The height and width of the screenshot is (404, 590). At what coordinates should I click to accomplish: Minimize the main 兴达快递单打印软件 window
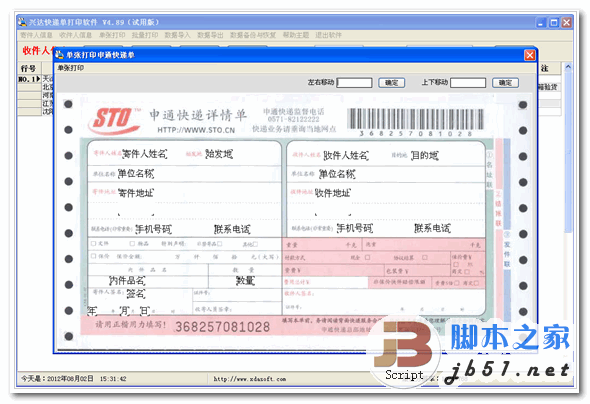(x=541, y=23)
